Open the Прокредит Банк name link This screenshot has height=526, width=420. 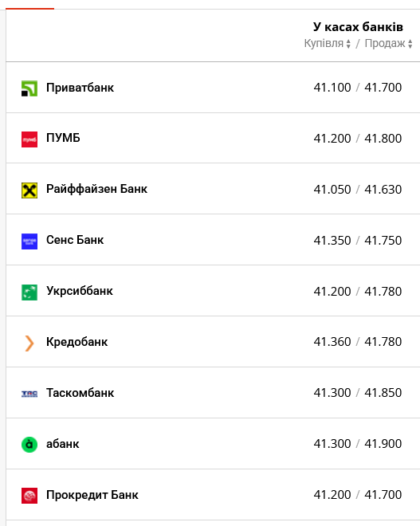click(x=92, y=495)
